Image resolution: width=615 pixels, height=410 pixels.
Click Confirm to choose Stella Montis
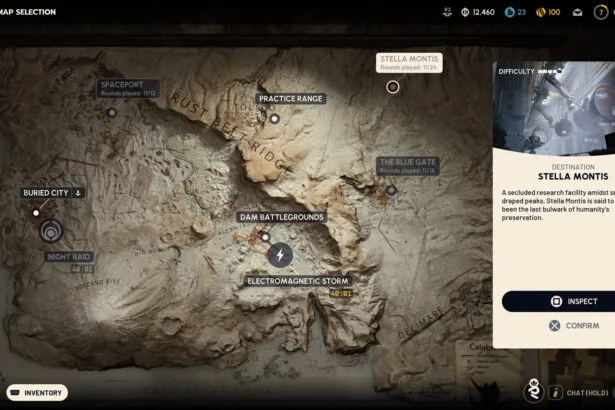[574, 326]
